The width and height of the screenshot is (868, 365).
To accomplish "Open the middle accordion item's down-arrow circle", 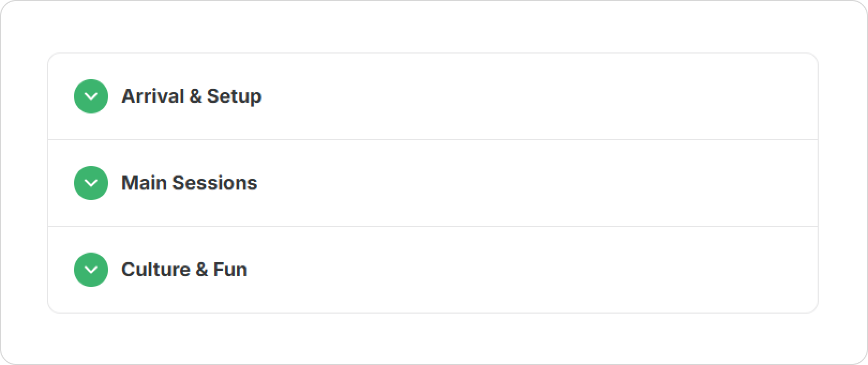I will click(x=91, y=183).
